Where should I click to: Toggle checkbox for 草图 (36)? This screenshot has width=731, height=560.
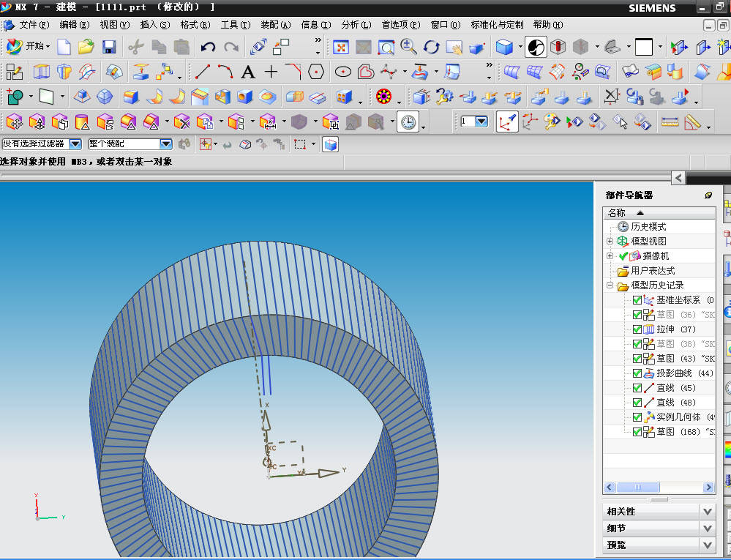[637, 315]
